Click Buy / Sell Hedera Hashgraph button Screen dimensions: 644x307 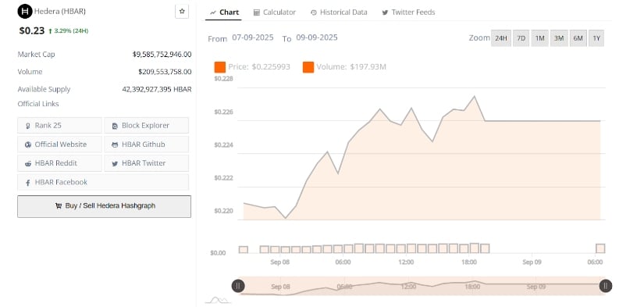pyautogui.click(x=104, y=206)
